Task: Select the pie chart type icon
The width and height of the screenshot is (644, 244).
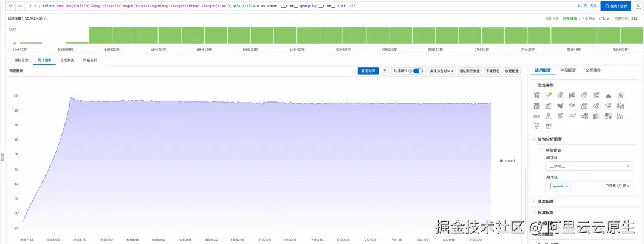Action: coord(584,95)
